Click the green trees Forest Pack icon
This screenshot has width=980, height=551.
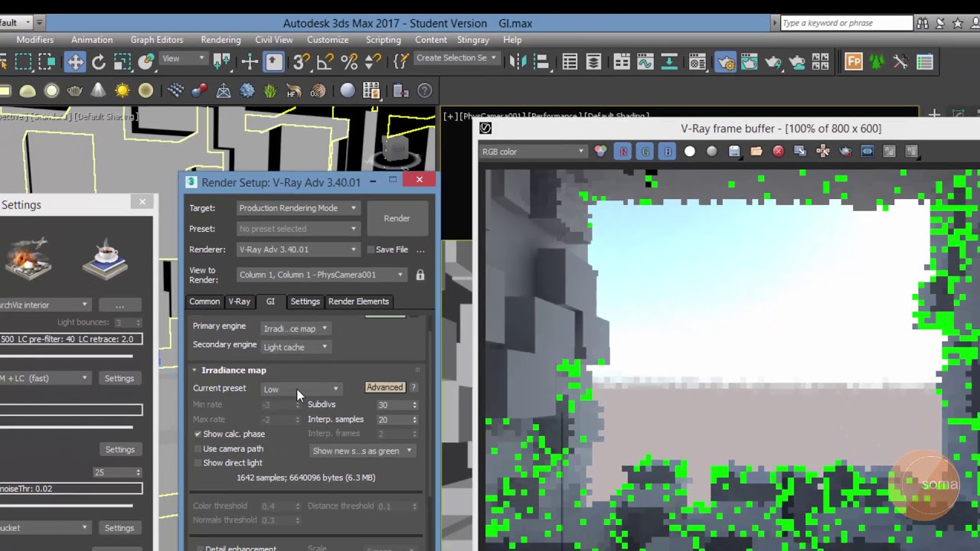(877, 62)
